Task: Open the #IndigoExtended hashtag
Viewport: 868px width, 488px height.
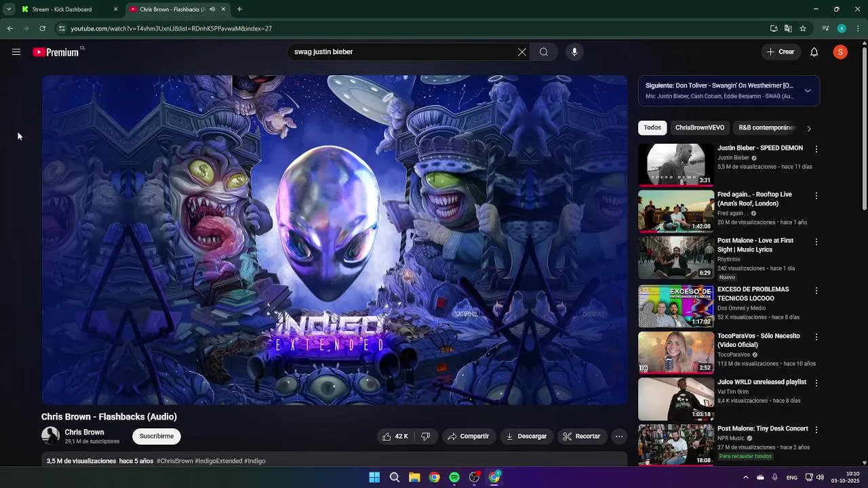Action: 218,461
